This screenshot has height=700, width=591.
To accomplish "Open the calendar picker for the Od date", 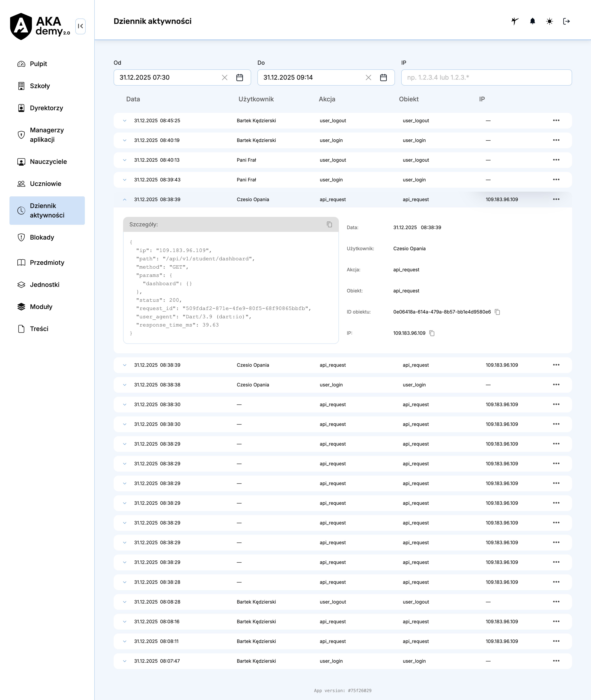I will [239, 77].
